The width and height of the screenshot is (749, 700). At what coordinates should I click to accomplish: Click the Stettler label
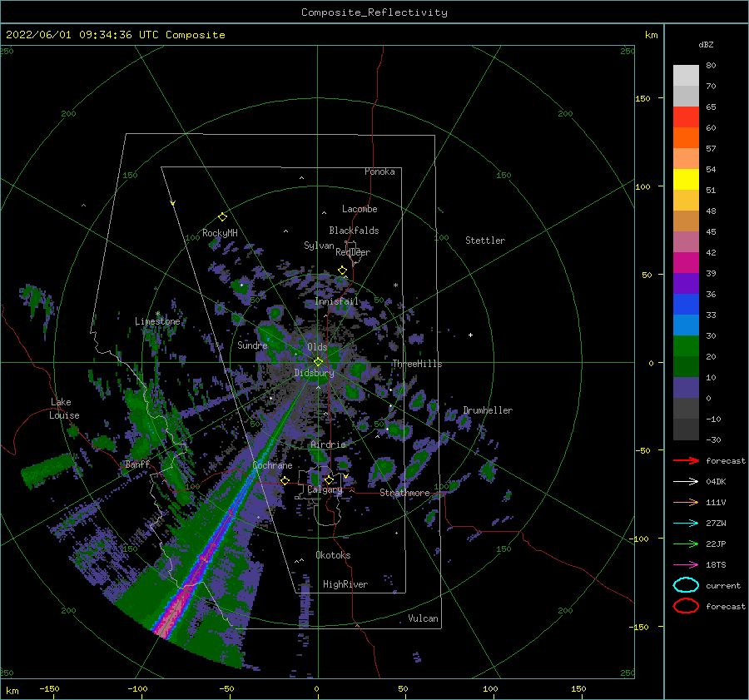coord(485,241)
